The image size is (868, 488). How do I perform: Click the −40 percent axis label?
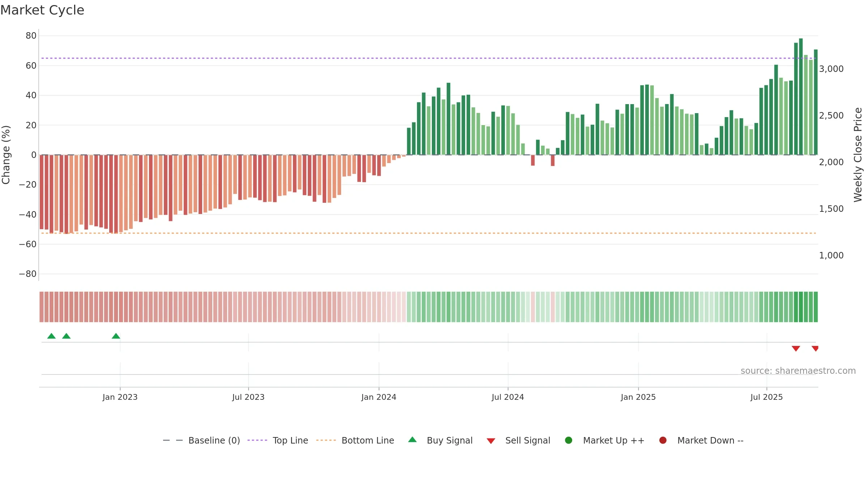(x=28, y=214)
